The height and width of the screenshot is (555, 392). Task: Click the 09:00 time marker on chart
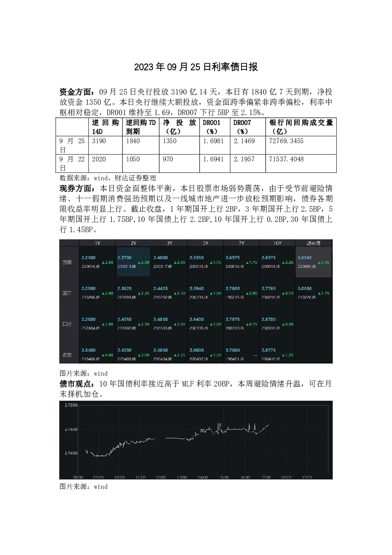click(x=98, y=477)
